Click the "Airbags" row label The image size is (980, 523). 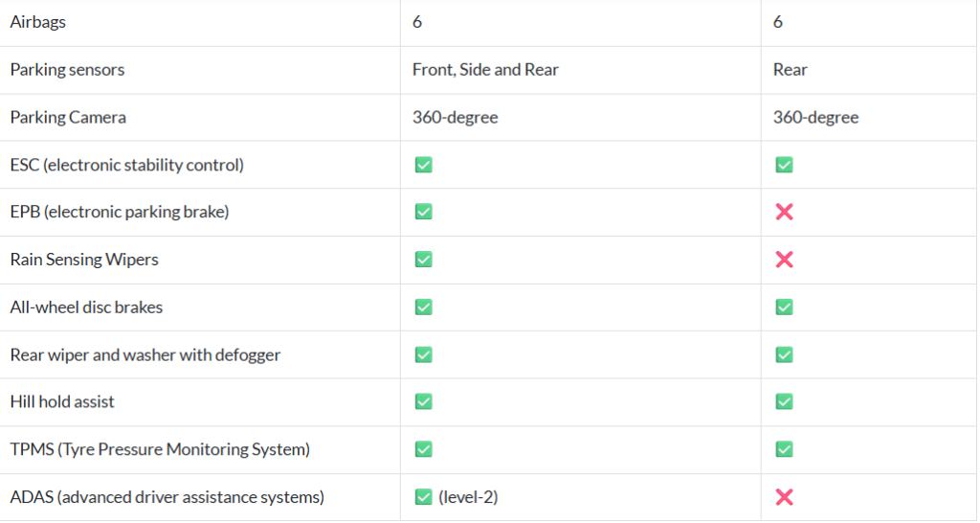[38, 22]
